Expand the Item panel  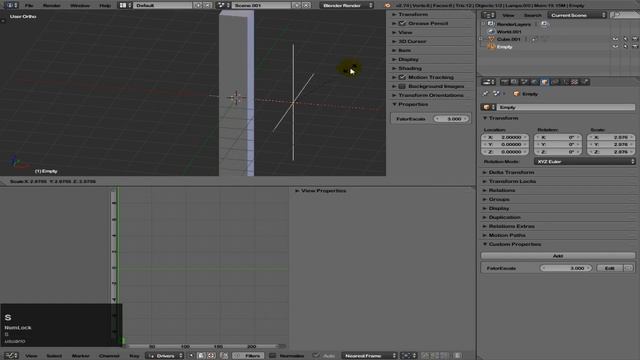coord(404,50)
